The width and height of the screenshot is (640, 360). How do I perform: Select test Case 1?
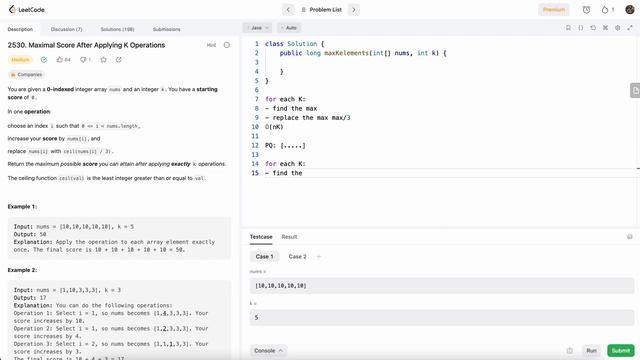264,257
